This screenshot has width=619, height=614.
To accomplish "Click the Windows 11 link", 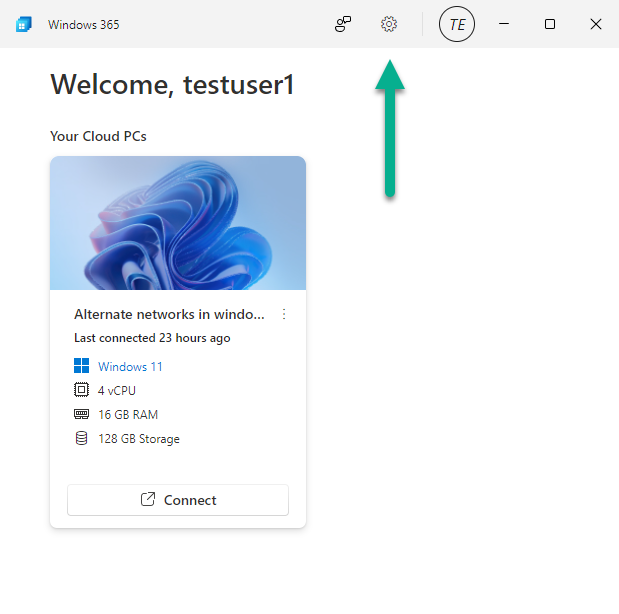I will point(130,367).
